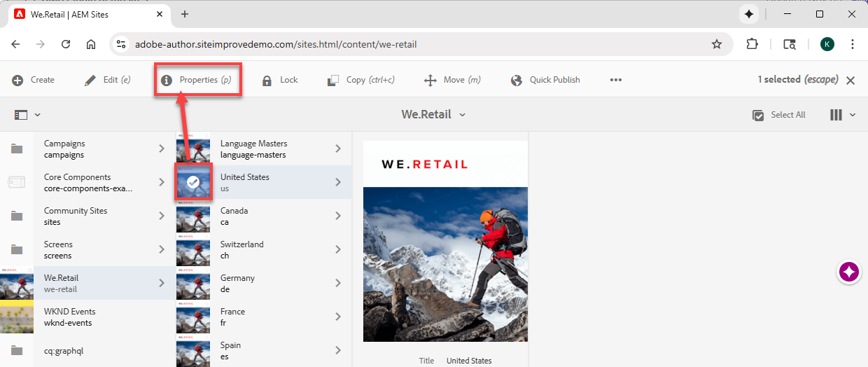Open the purple AI assistant floating button
868x367 pixels.
point(849,272)
